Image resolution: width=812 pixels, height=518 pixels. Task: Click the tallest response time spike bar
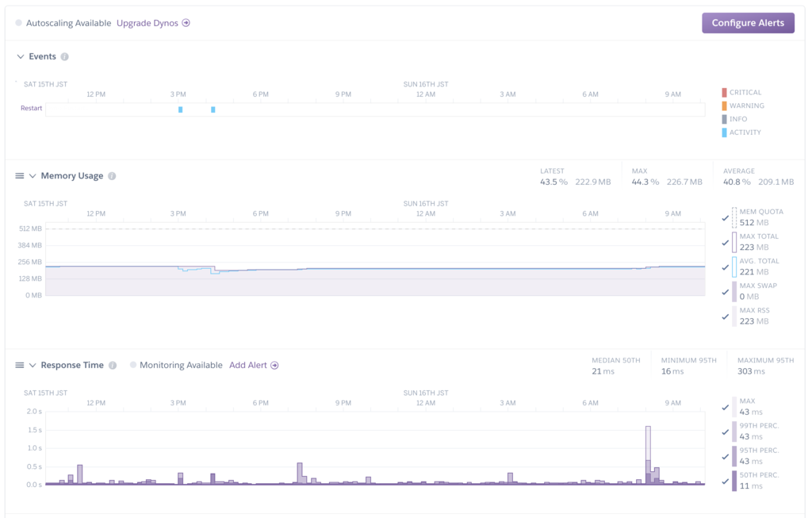point(648,455)
